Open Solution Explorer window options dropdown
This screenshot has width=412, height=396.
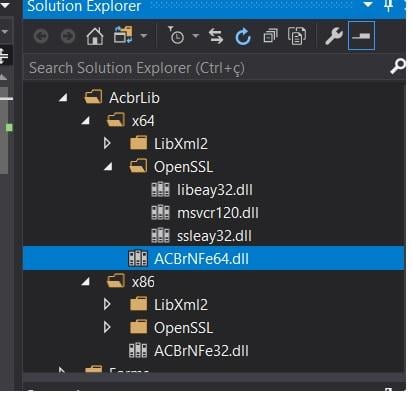[x=368, y=5]
